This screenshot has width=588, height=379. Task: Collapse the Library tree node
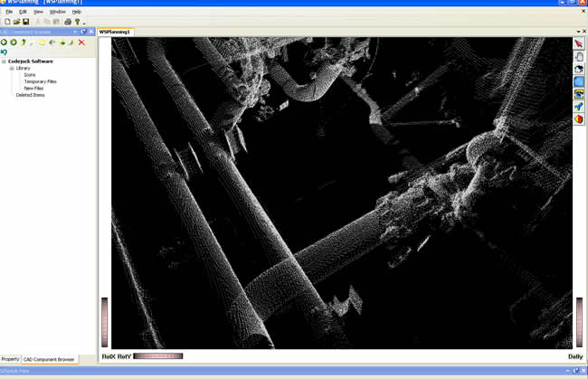[x=12, y=68]
